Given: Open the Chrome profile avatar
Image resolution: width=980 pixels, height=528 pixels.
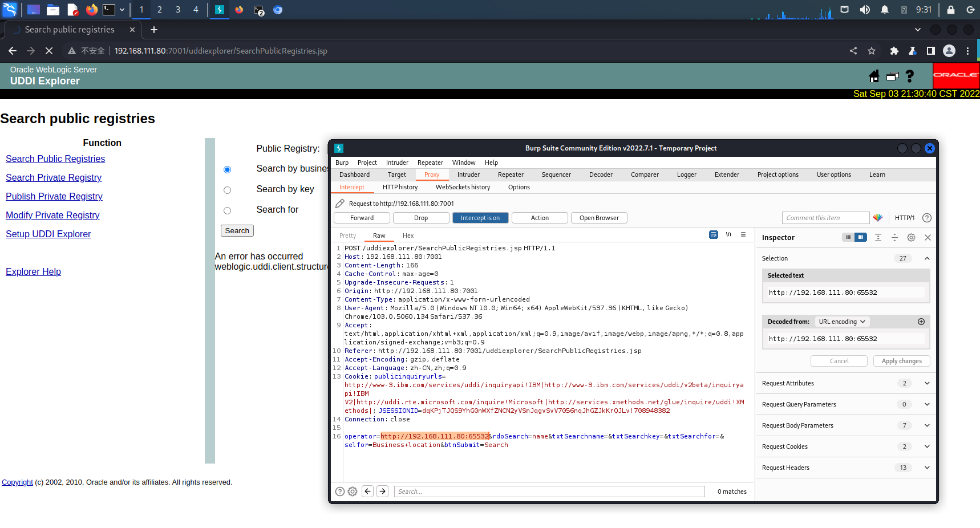Looking at the screenshot, I should [x=949, y=51].
